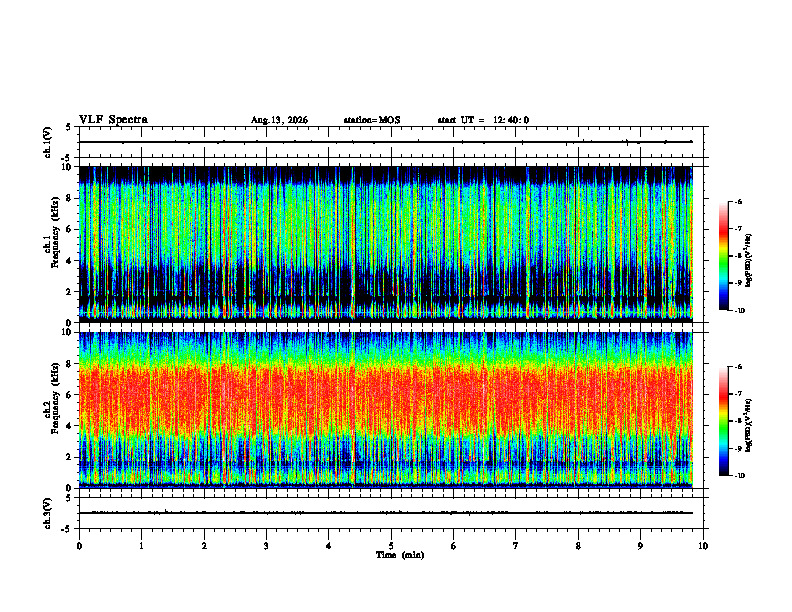The height and width of the screenshot is (612, 792).
Task: Click the ch.3(V) waveform panel label
Action: [x=47, y=513]
